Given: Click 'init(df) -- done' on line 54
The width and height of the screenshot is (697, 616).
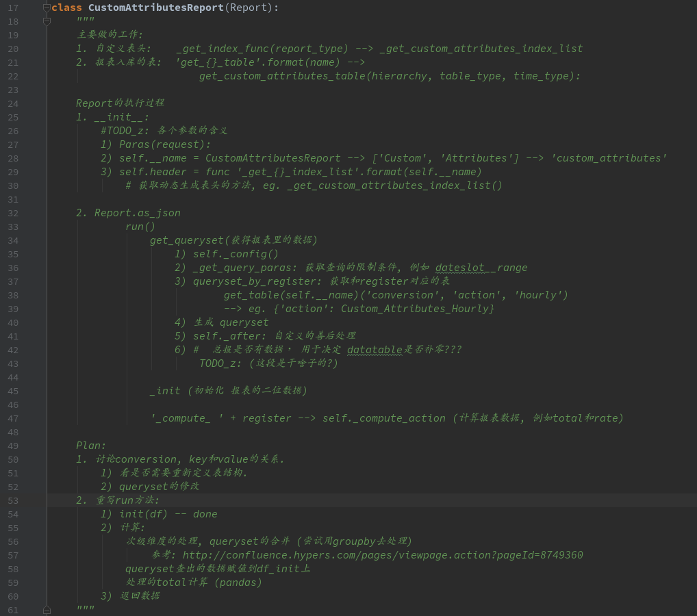Looking at the screenshot, I should (x=168, y=514).
